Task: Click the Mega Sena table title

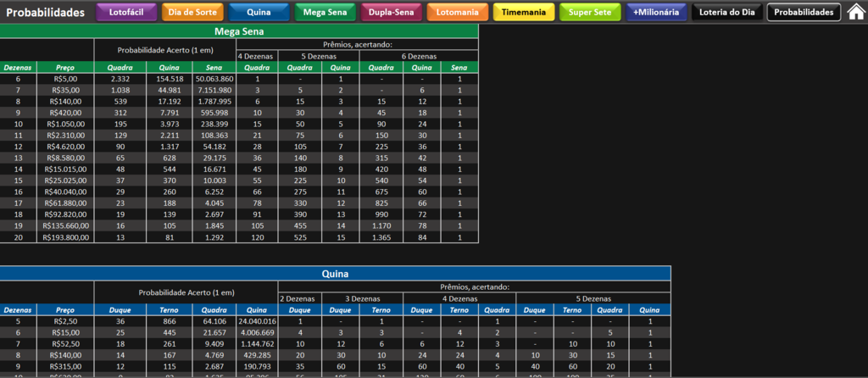Action: (x=239, y=31)
